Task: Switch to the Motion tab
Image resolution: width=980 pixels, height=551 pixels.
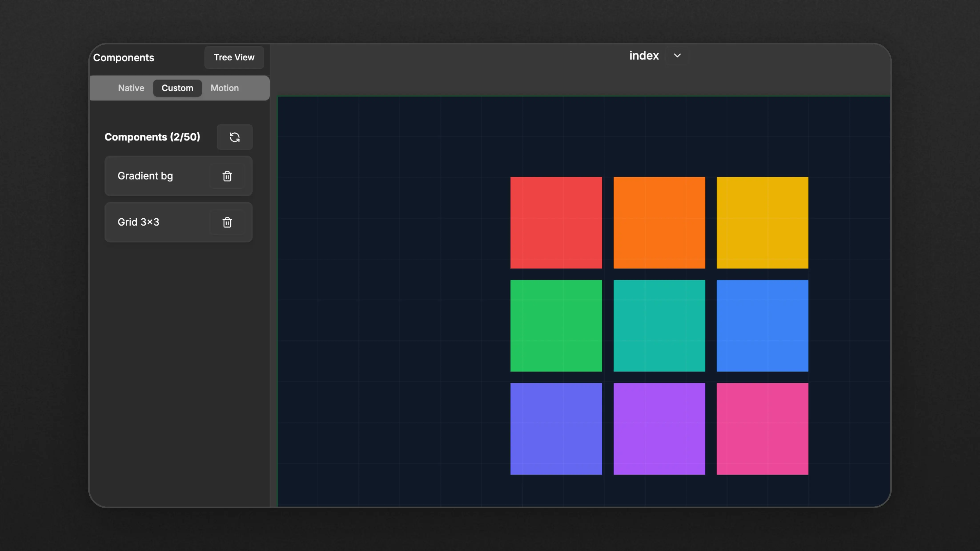Action: [225, 88]
